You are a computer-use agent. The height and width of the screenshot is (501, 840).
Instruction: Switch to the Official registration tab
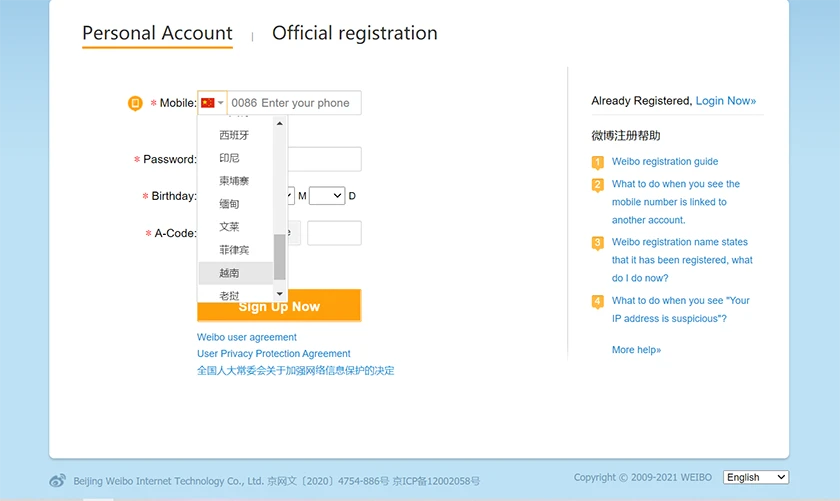click(355, 33)
